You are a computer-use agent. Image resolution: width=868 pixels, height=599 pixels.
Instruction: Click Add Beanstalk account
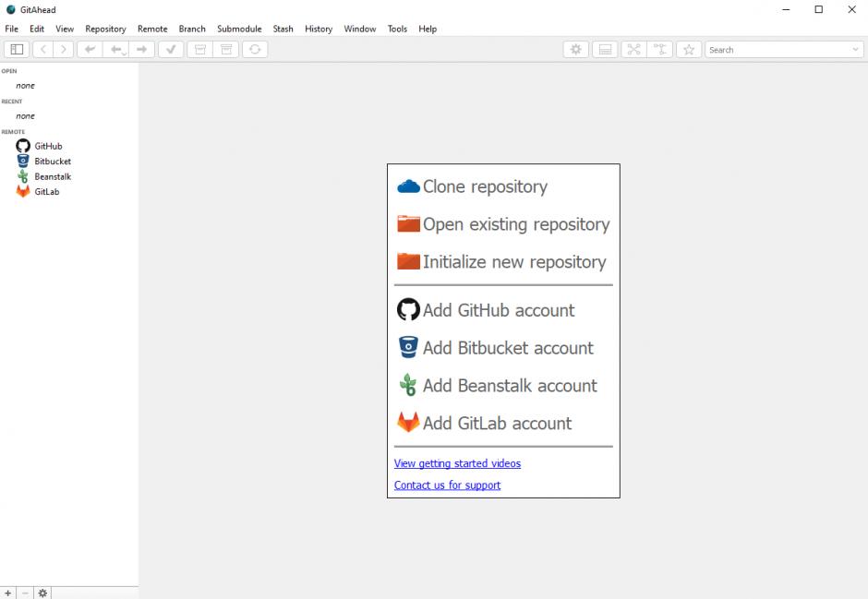pyautogui.click(x=497, y=385)
